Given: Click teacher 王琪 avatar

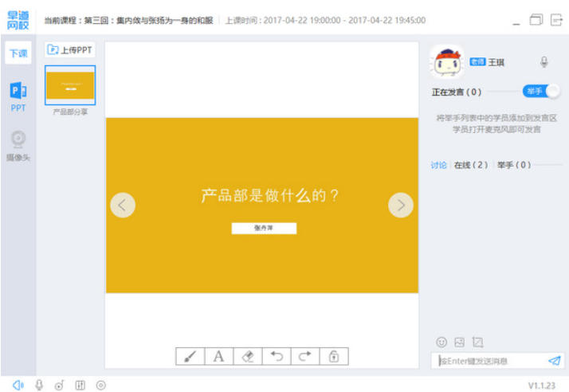Looking at the screenshot, I should coord(447,61).
